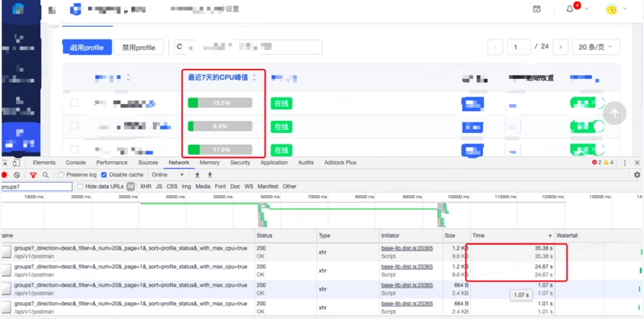Sort network table by Time column
This screenshot has width=644, height=319.
[x=512, y=235]
